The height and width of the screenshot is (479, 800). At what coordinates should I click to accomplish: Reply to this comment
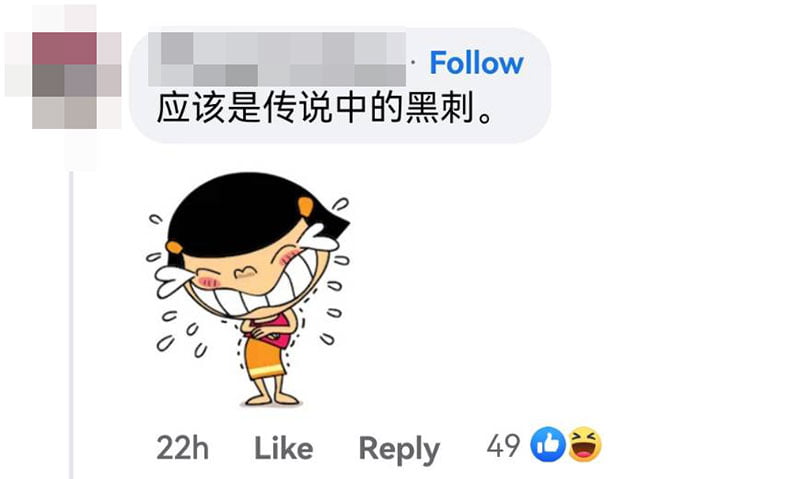pos(399,449)
